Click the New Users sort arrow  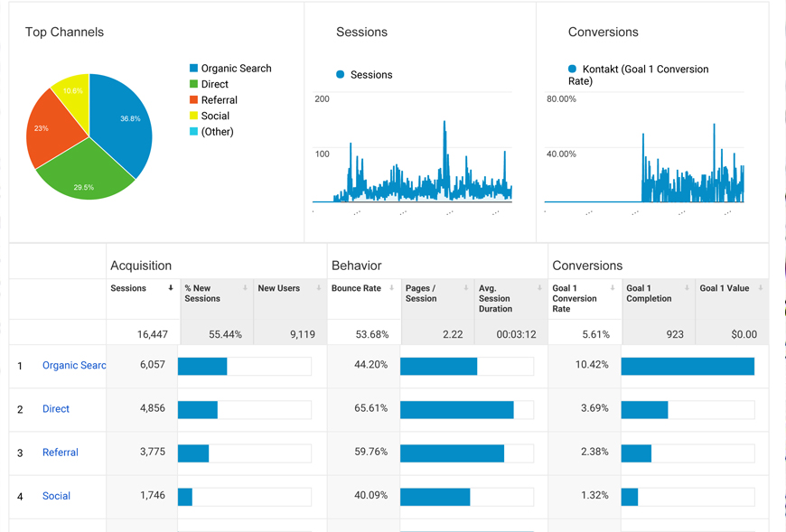[319, 288]
